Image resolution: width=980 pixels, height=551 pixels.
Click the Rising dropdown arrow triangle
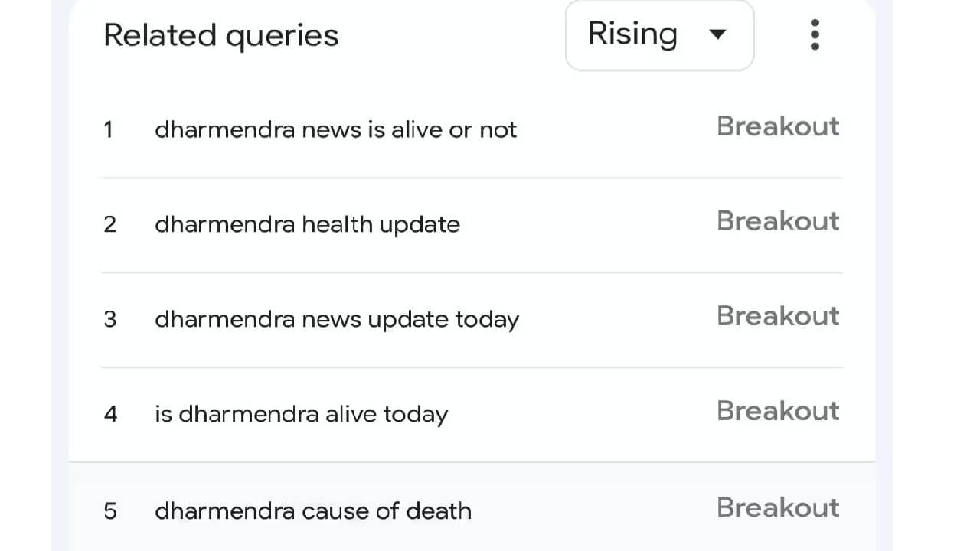pos(717,34)
